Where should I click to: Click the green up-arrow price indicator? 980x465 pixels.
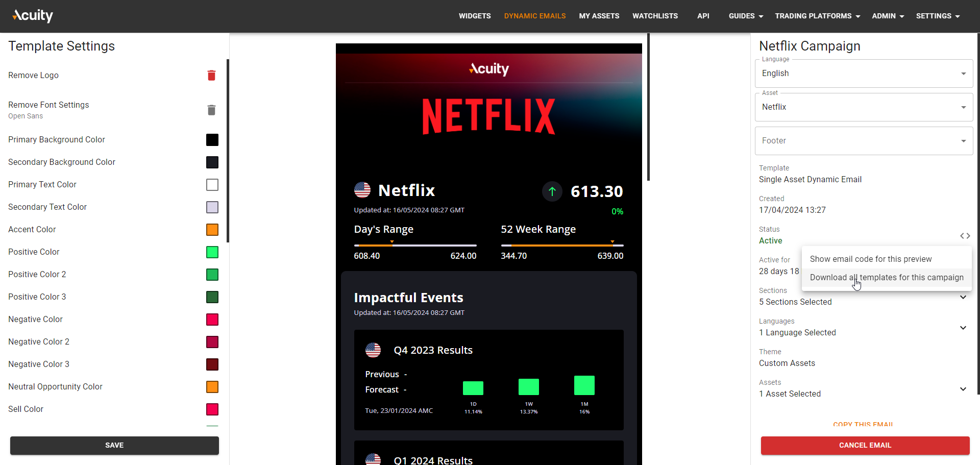[552, 191]
